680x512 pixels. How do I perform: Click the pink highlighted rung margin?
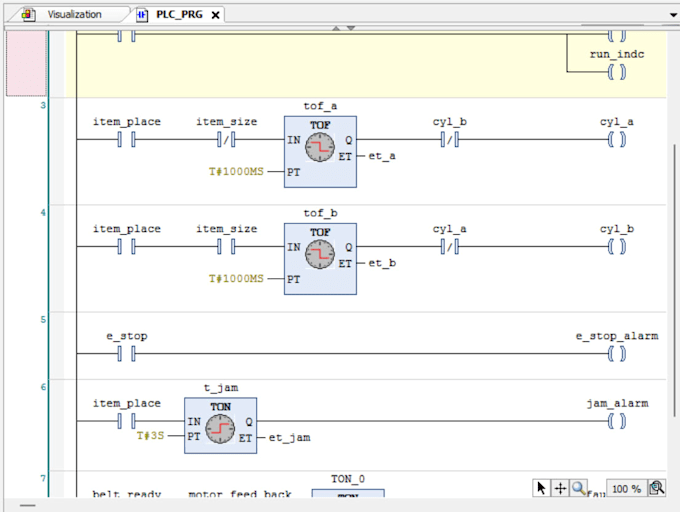pos(26,63)
